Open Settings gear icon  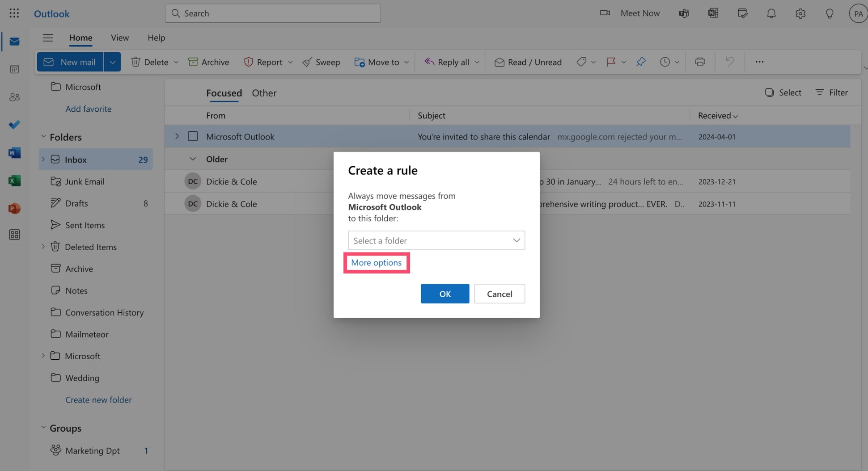800,13
